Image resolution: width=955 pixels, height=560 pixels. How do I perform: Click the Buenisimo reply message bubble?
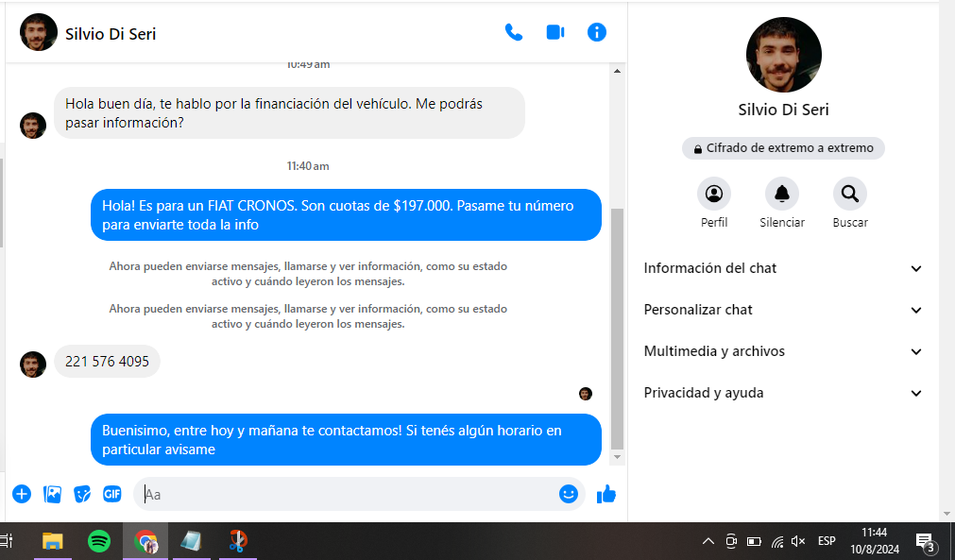[x=346, y=439]
